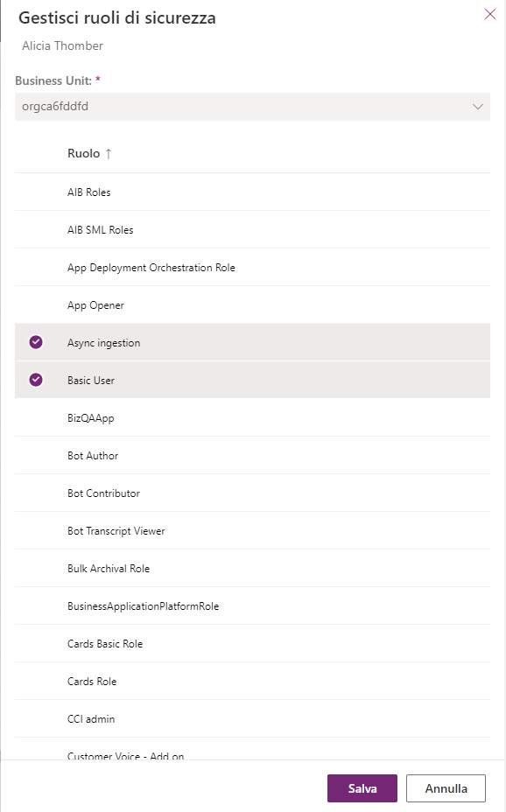
Task: Close the Gestisci ruoli di sicurezza panel
Action: tap(490, 14)
